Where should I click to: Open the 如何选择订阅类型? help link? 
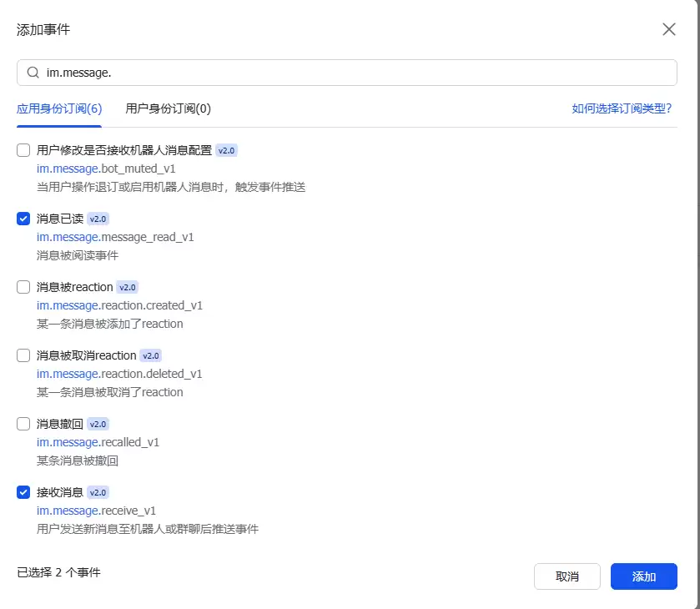[x=622, y=108]
